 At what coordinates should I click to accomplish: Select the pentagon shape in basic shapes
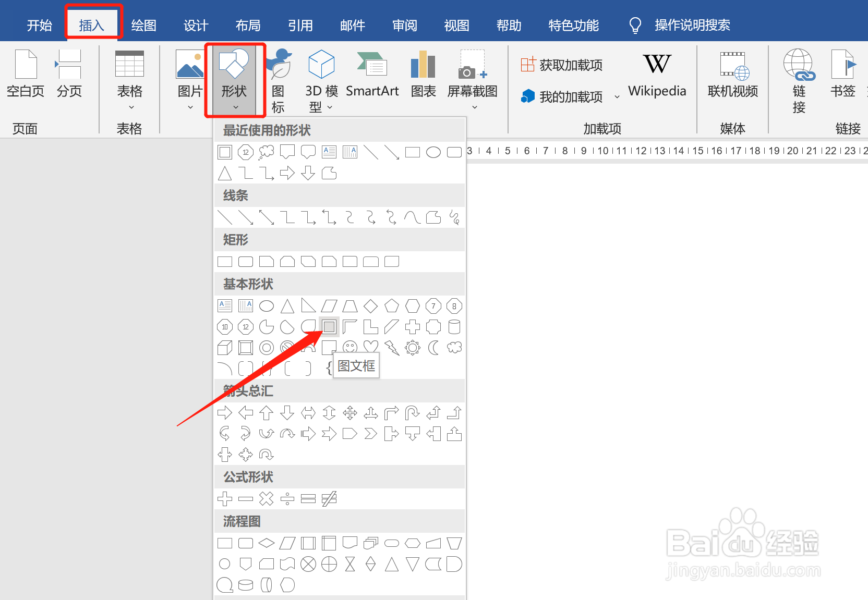click(x=392, y=306)
